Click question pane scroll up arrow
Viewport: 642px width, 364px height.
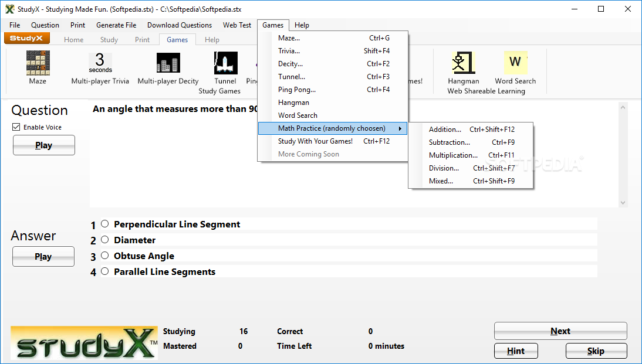[x=623, y=108]
